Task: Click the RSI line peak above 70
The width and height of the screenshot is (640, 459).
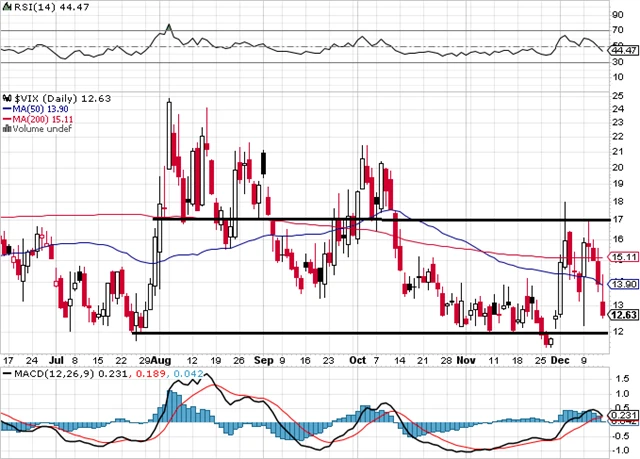Action: pyautogui.click(x=168, y=25)
